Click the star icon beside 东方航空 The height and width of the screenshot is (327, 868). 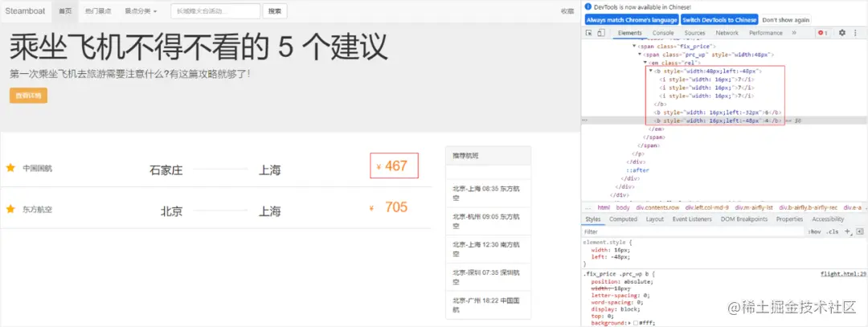point(10,209)
